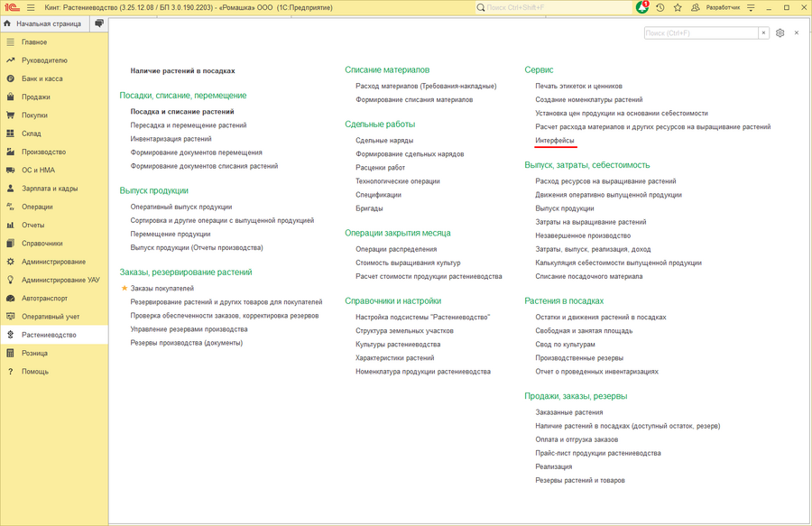Open Печать этикеток и ценников

pos(578,86)
